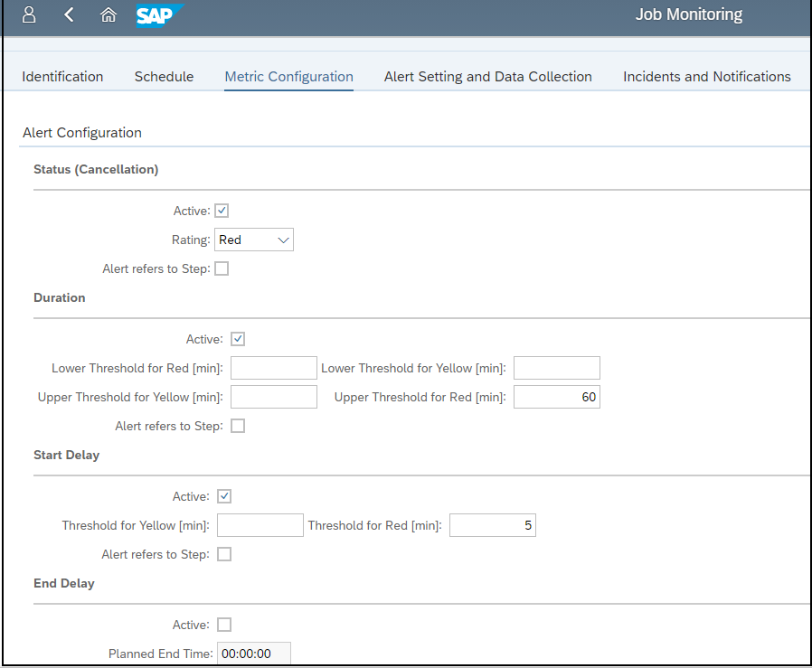
Task: Open Alert Setting and Data Collection tab
Action: pyautogui.click(x=487, y=77)
